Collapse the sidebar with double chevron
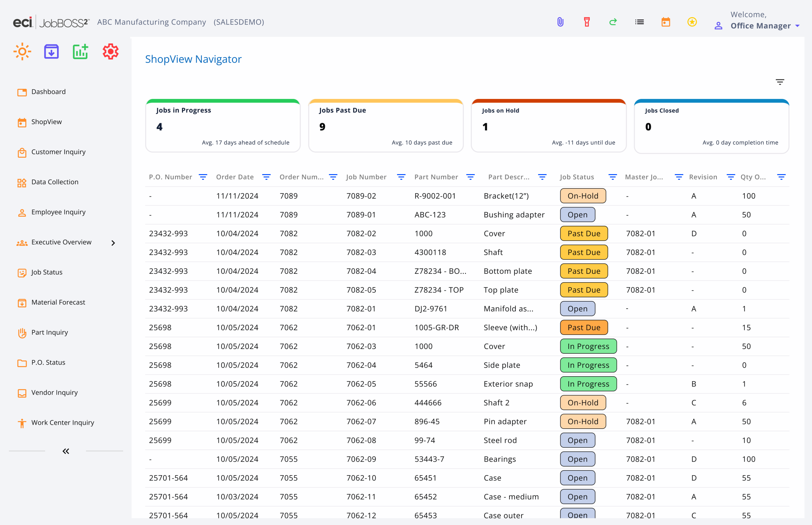812x525 pixels. [66, 451]
